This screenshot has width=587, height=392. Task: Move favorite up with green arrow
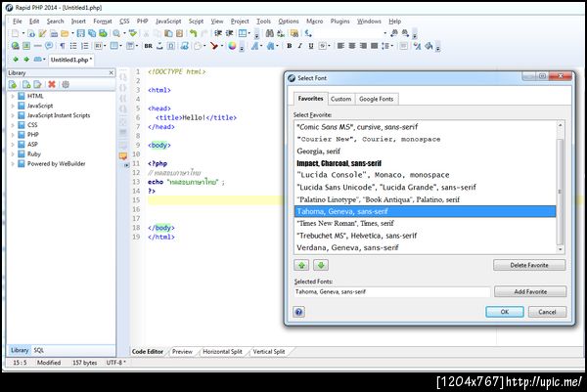pyautogui.click(x=301, y=265)
